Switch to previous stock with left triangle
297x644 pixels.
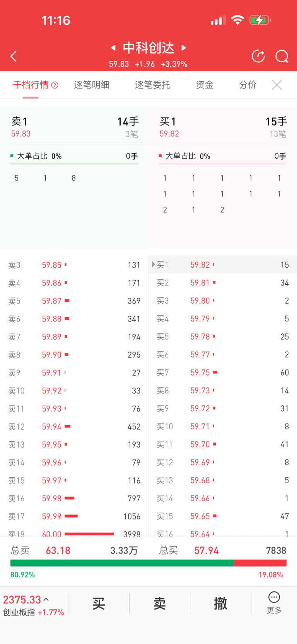point(113,48)
